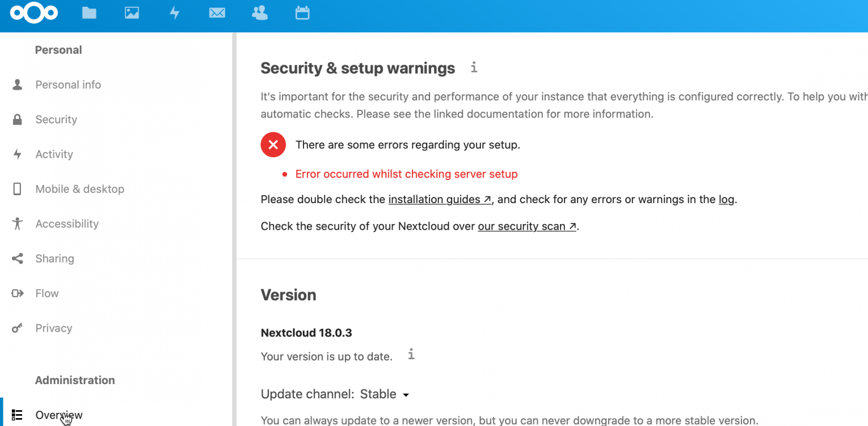Click info icon next to version status

[411, 355]
